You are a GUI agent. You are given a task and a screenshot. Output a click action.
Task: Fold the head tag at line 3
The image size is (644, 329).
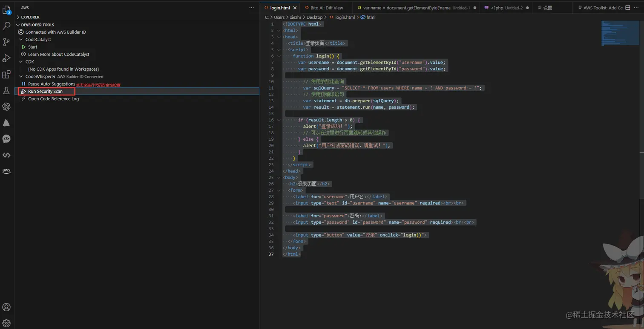(279, 37)
